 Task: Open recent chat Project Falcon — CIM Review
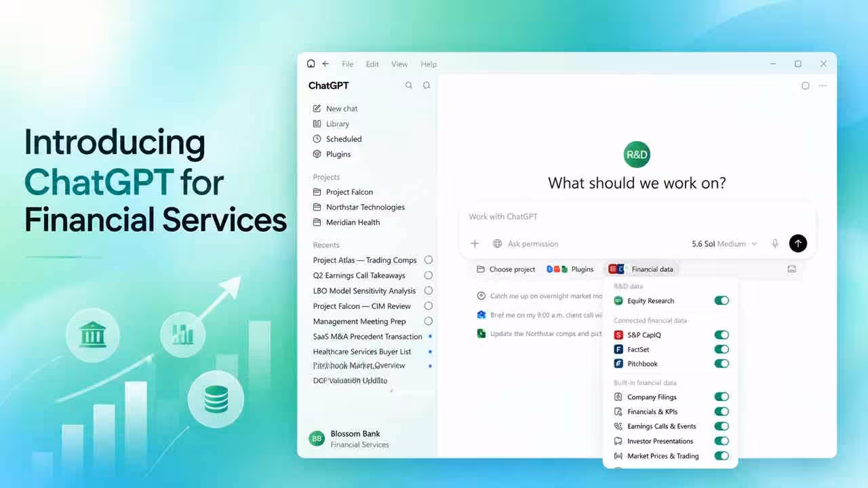tap(362, 306)
